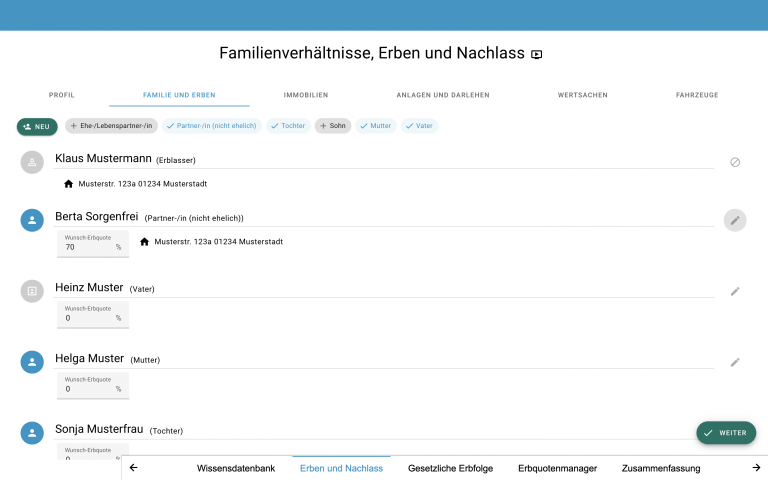Select Erben und Nachlass in the bottom navigation
This screenshot has height=480, width=768.
tap(341, 468)
